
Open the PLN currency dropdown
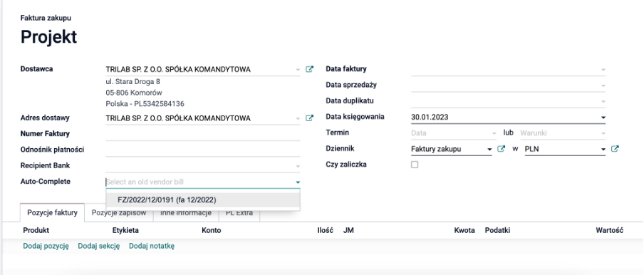603,150
